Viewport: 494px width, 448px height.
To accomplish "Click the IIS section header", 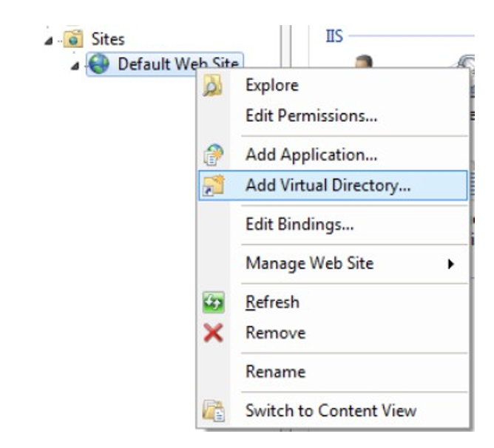I will click(x=334, y=36).
